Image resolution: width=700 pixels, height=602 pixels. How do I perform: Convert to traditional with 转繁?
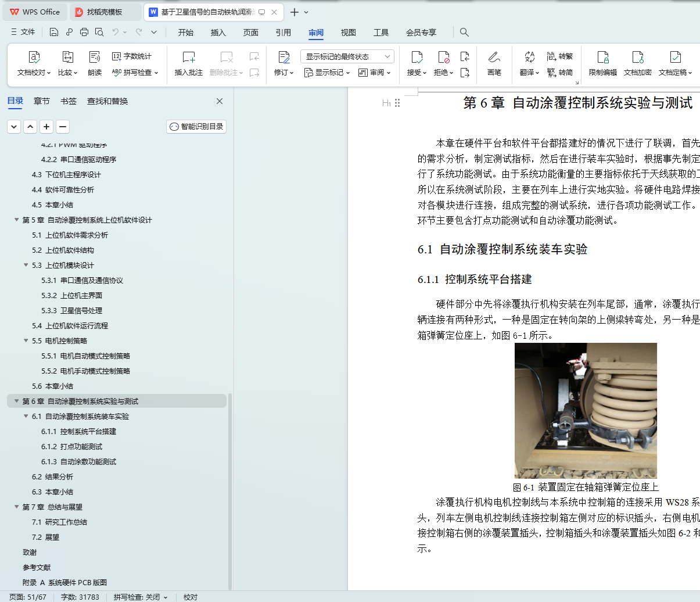click(x=560, y=56)
